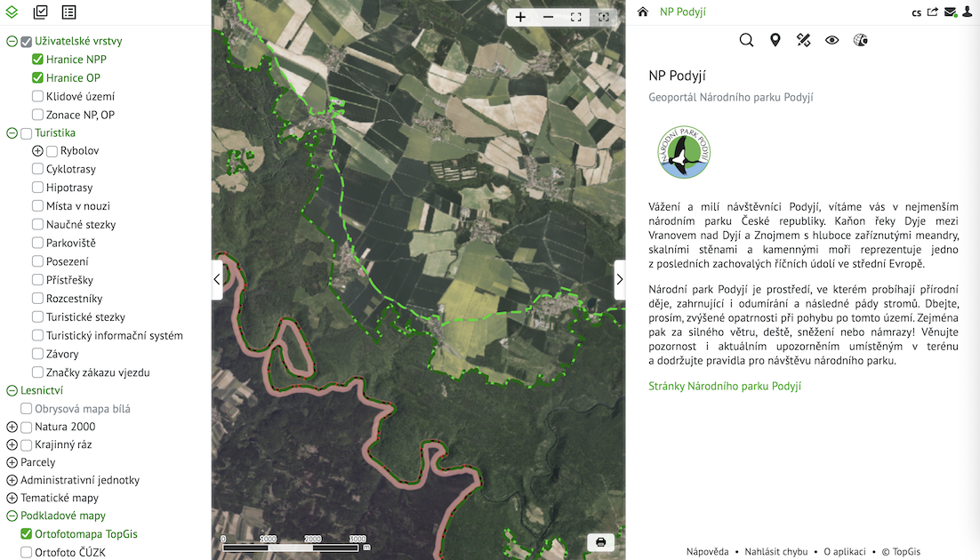Screen dimensions: 980x560
Task: Click the zoom out minus button on map
Action: tap(548, 18)
